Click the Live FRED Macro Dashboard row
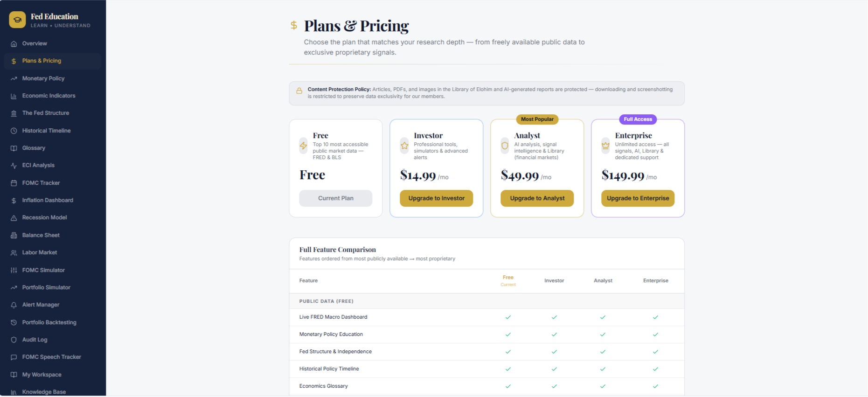 (x=486, y=317)
